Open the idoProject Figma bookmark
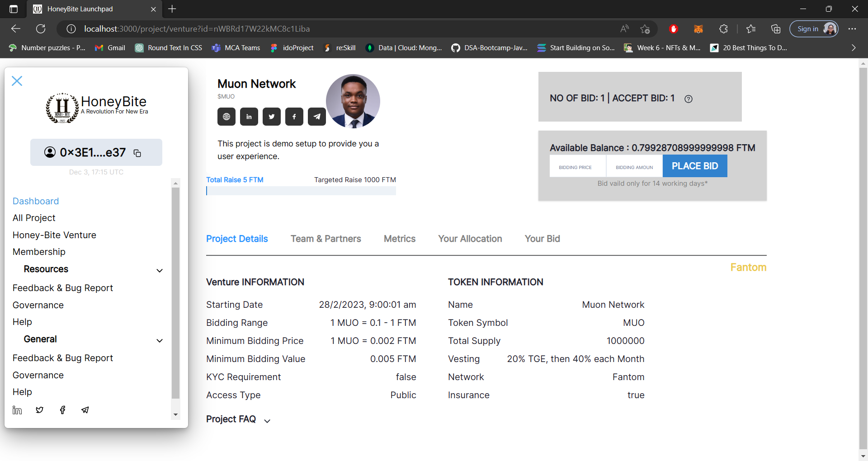This screenshot has width=868, height=461. (292, 48)
